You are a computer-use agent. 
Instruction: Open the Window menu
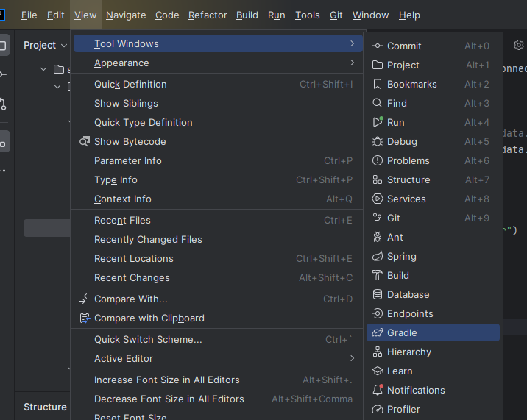(x=370, y=15)
